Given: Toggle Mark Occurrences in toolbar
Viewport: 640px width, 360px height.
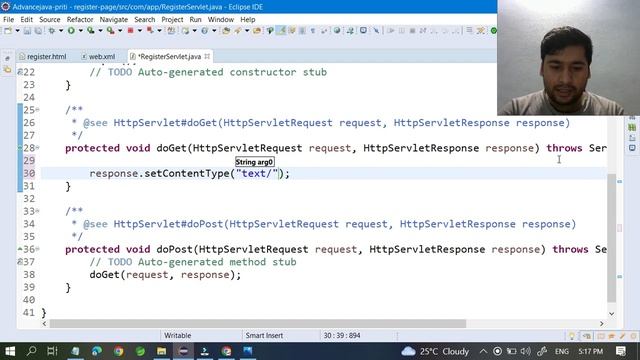Looking at the screenshot, I should [281, 31].
